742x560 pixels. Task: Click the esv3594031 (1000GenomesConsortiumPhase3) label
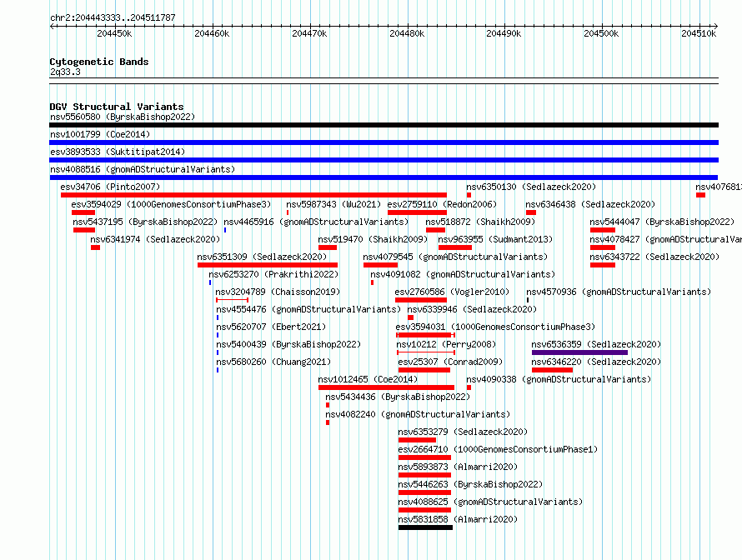pos(495,327)
